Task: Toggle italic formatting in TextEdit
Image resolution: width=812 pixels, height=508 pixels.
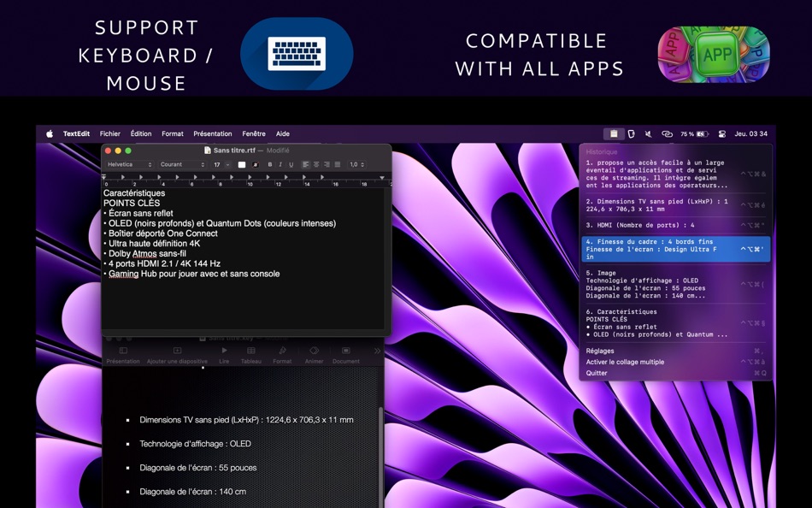Action: click(x=280, y=164)
